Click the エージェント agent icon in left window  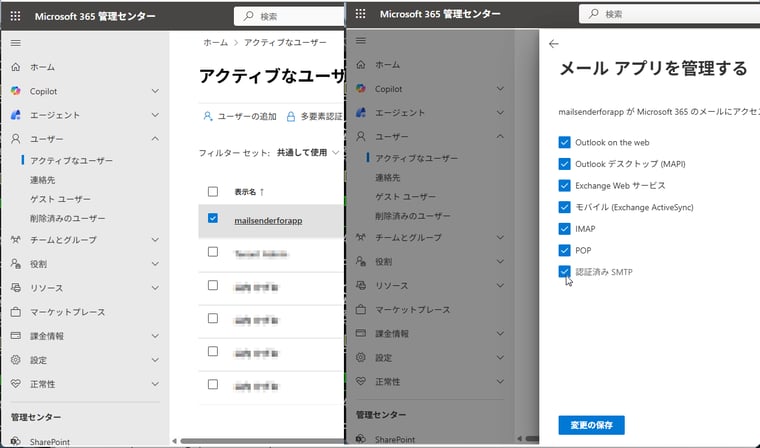[x=16, y=115]
